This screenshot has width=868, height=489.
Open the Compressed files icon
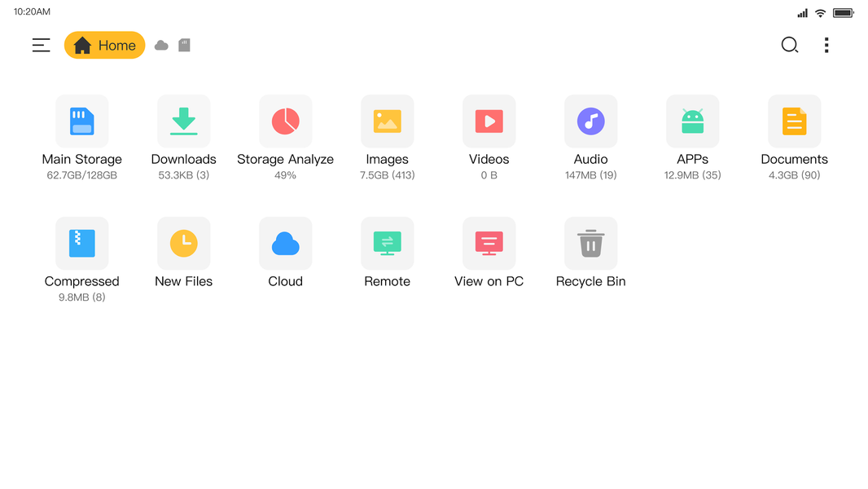(x=81, y=243)
